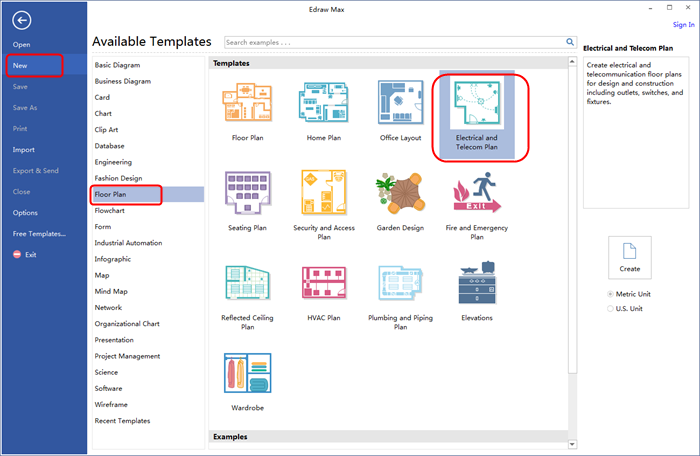700x456 pixels.
Task: Select Chart category
Action: pyautogui.click(x=103, y=113)
